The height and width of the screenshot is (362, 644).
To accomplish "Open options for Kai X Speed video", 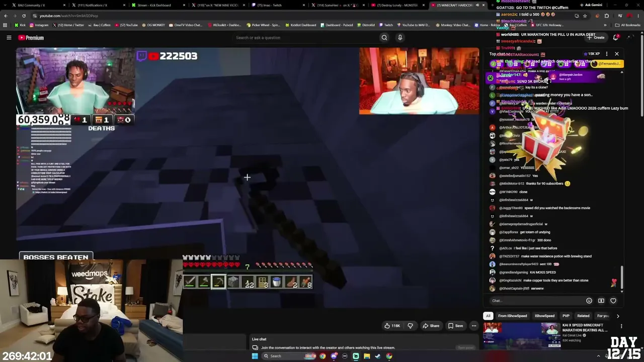I will [621, 326].
